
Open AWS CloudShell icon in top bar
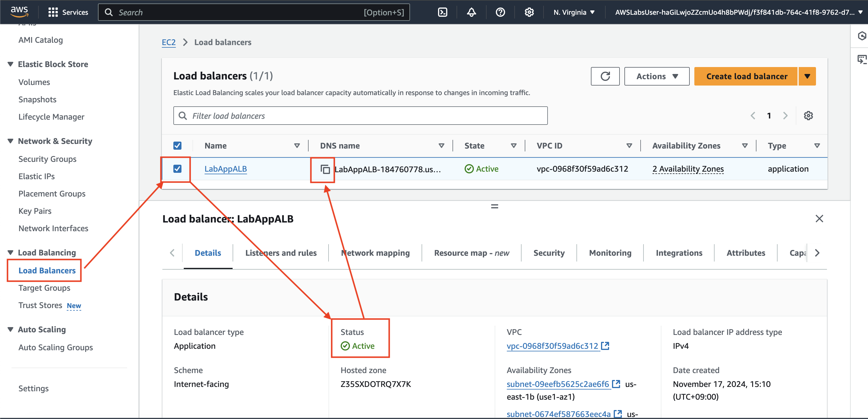pyautogui.click(x=442, y=12)
